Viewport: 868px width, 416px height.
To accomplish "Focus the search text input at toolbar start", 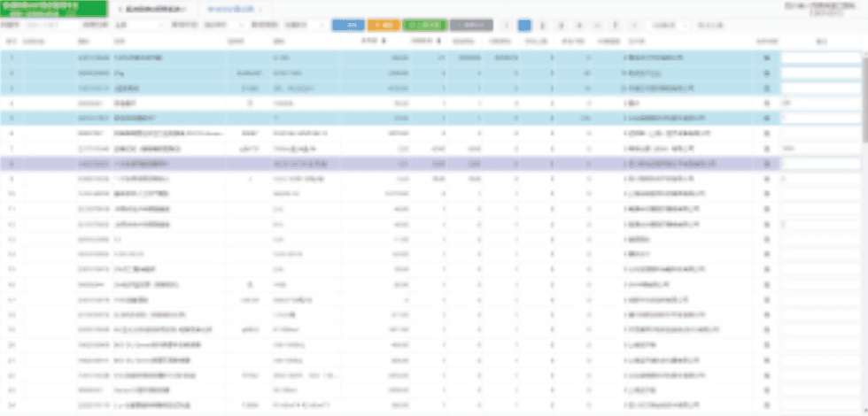I will coord(51,25).
